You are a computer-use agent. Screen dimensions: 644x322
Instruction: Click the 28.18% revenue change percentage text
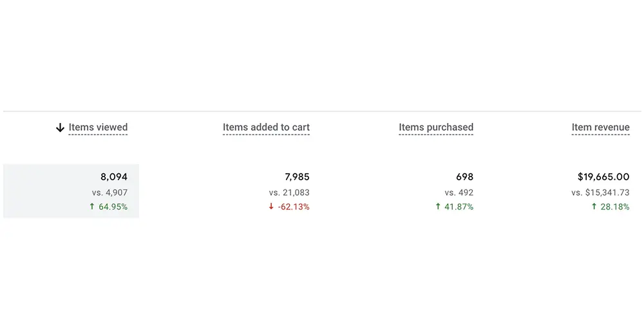615,207
